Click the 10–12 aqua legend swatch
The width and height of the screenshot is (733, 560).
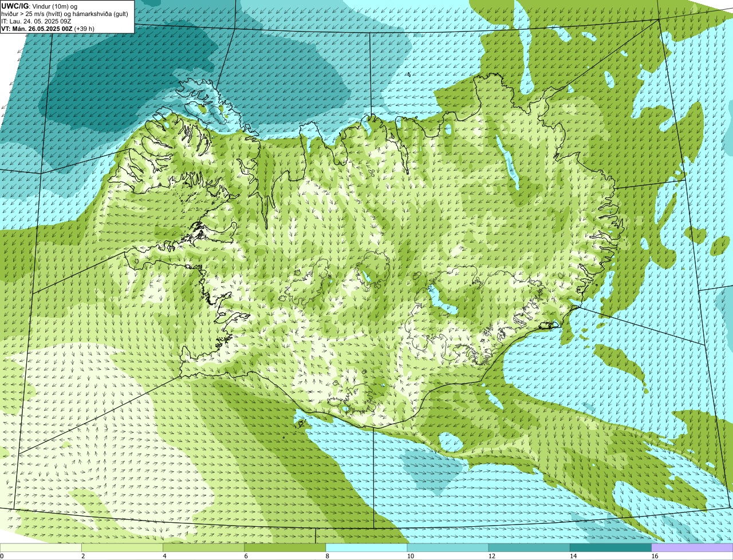point(448,547)
